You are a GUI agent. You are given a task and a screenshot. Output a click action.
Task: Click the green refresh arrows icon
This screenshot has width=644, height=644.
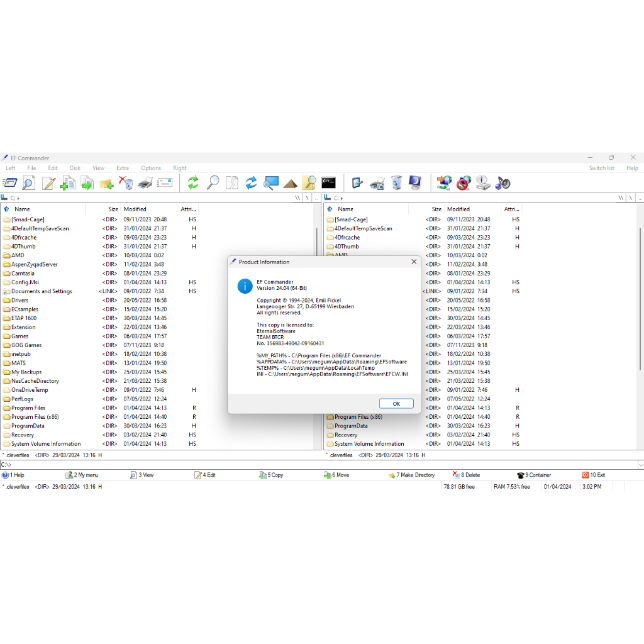(193, 183)
